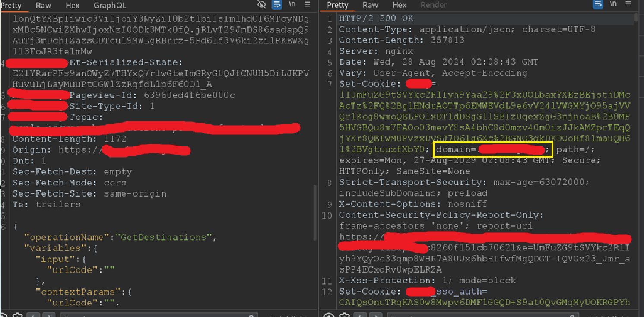Click the "Topic:" request header
The image size is (644, 317).
[86, 117]
